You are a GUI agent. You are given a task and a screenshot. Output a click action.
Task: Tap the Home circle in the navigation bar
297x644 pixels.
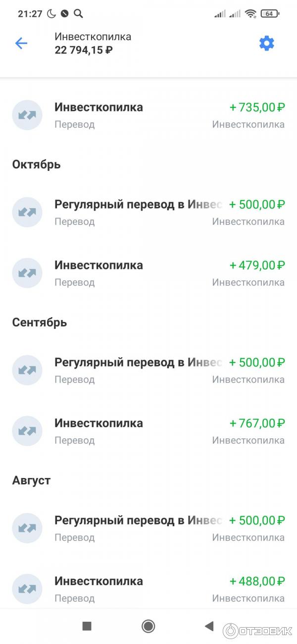(x=148, y=626)
